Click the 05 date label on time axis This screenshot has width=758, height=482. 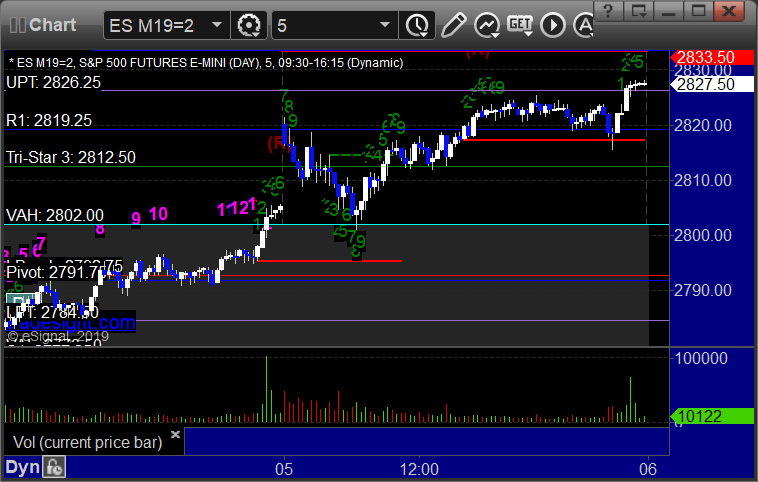click(x=284, y=469)
